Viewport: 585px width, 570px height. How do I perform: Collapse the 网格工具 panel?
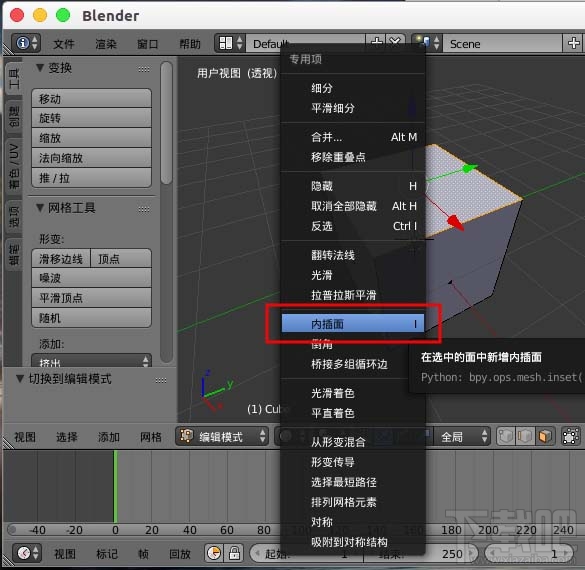coord(40,208)
